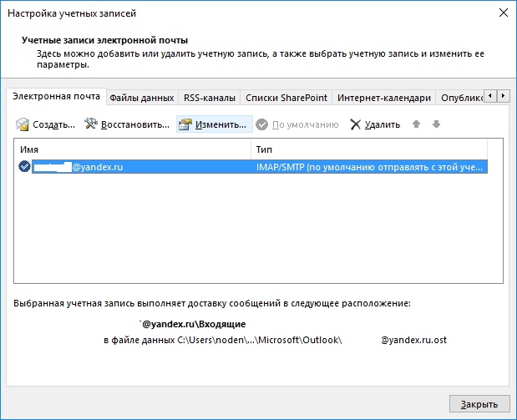This screenshot has height=420, width=517.
Task: Click the Удалить X icon
Action: (356, 125)
